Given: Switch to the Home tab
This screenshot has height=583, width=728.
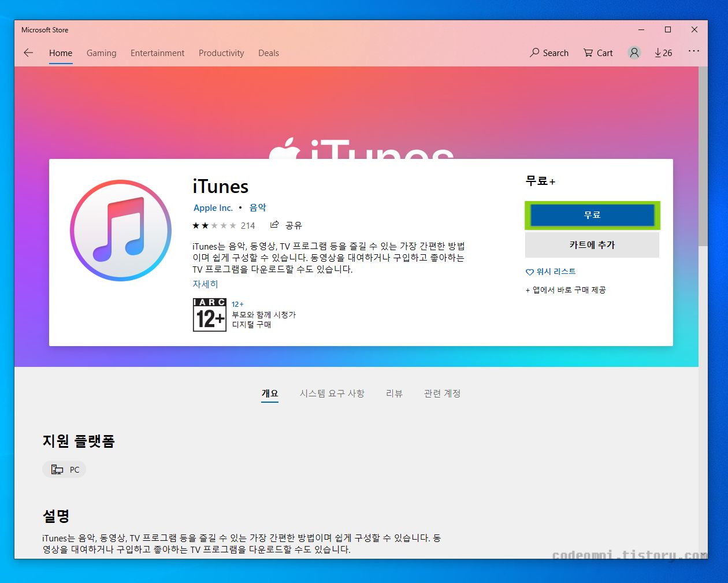Looking at the screenshot, I should (x=61, y=53).
